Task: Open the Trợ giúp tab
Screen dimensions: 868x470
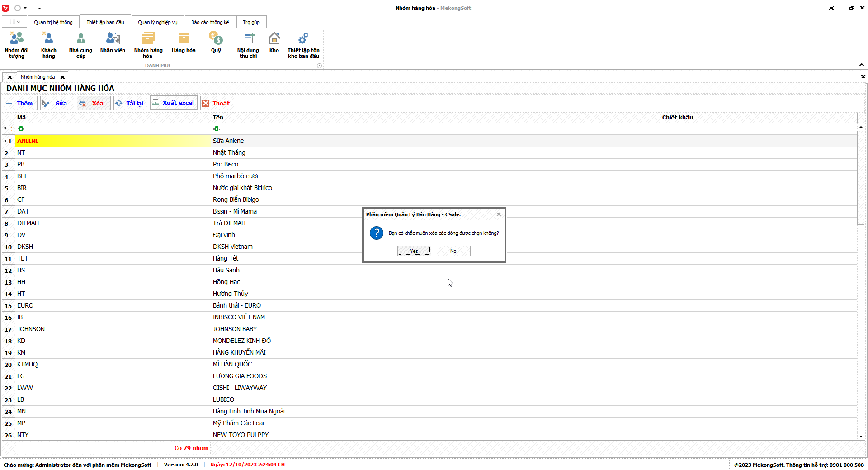Action: point(251,22)
